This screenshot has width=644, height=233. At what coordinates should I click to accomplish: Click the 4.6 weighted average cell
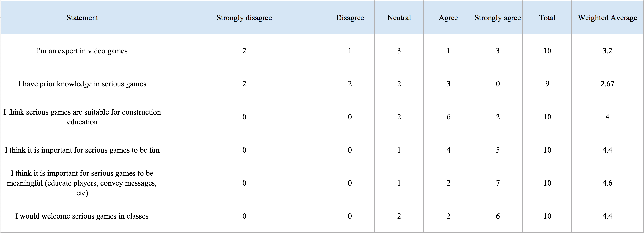[607, 183]
